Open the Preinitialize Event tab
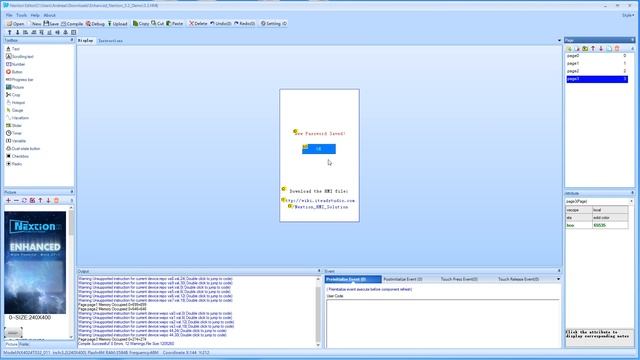Image resolution: width=640 pixels, height=360 pixels. (x=353, y=279)
